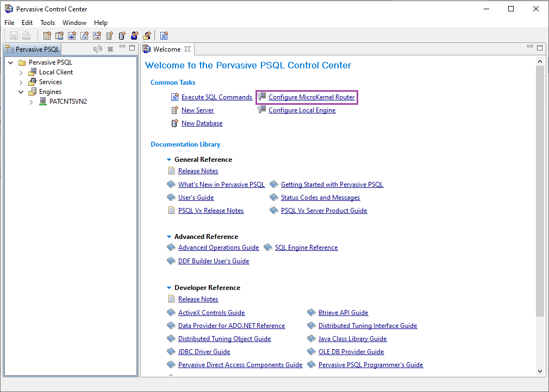
Task: Open Release Notes under General Reference
Action: 198,171
